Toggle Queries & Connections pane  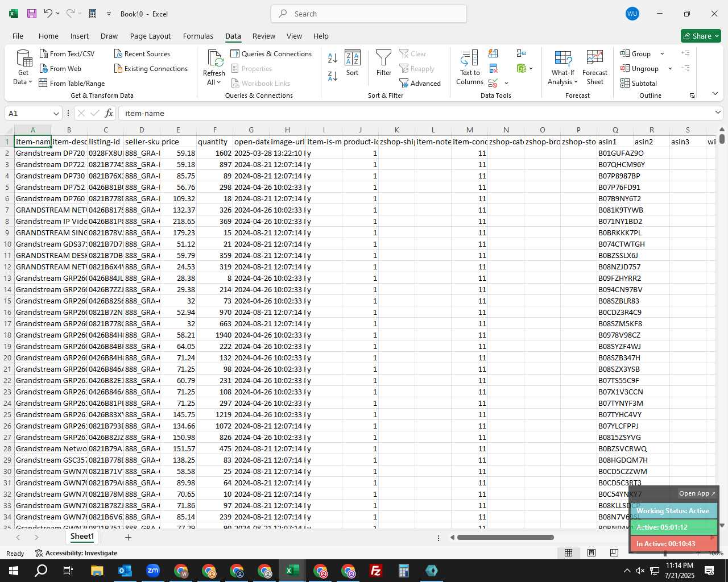click(271, 53)
